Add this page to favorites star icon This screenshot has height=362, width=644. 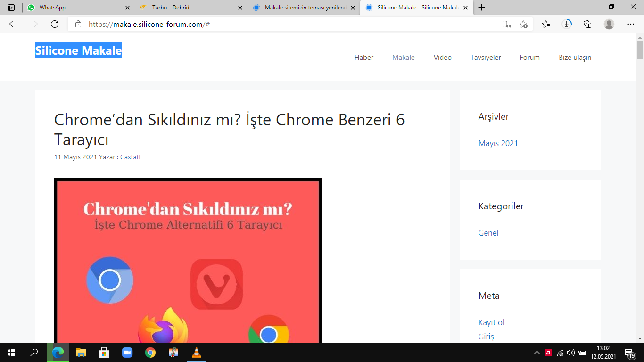523,24
